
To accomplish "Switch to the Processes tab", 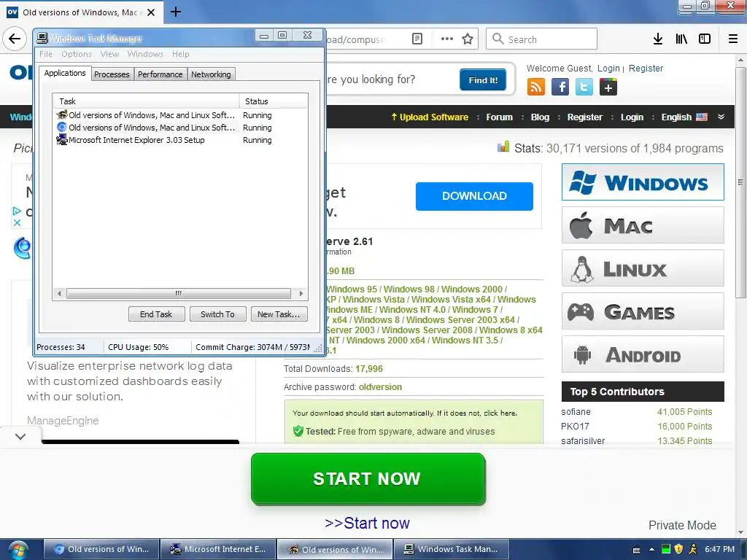I will 112,74.
